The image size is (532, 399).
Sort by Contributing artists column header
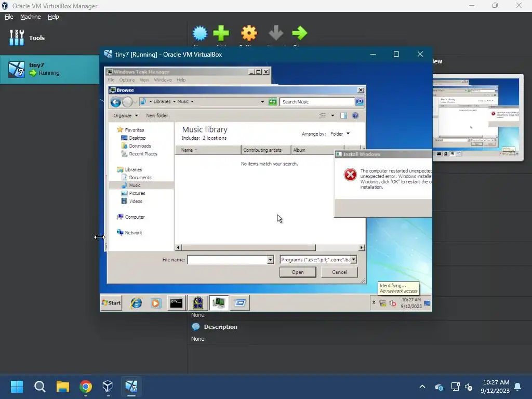coord(266,150)
